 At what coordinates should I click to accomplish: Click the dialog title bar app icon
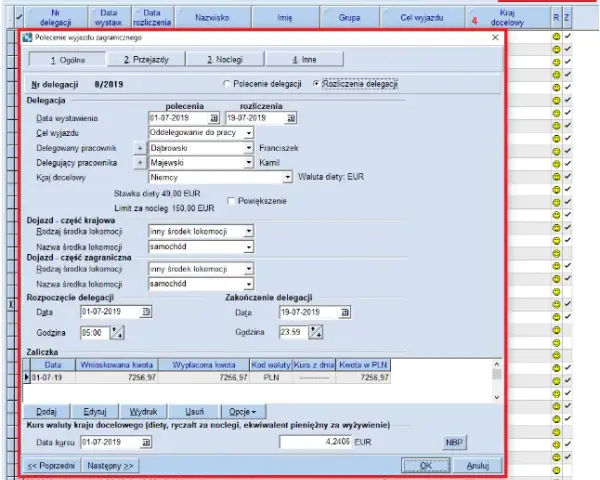pos(27,38)
